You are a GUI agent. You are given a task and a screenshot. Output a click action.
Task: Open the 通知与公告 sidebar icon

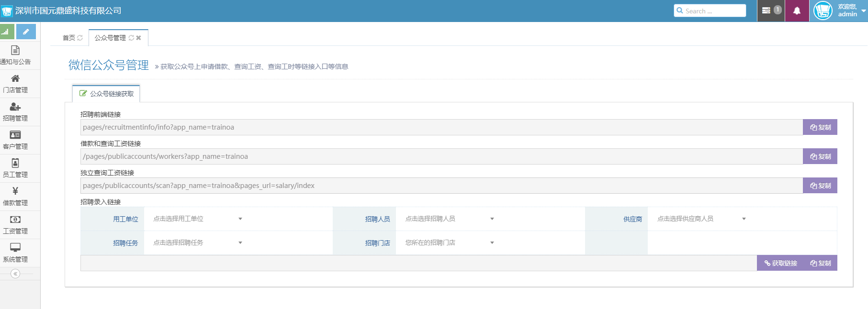(15, 50)
